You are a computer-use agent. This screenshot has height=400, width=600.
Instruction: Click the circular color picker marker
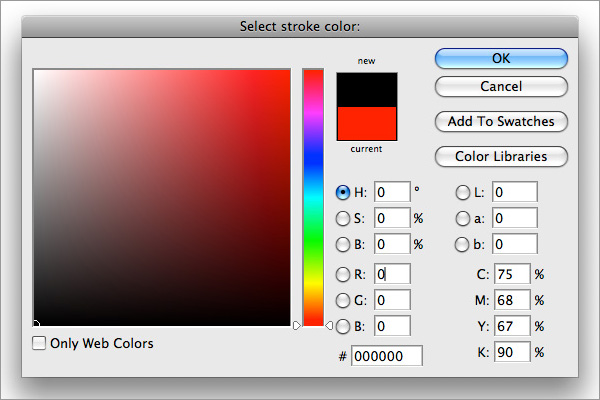click(x=35, y=325)
